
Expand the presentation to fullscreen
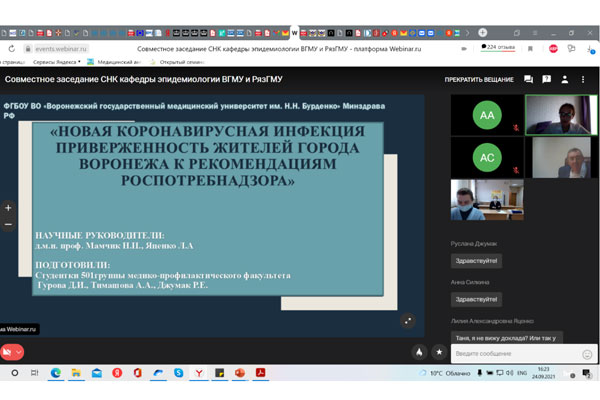click(x=408, y=321)
